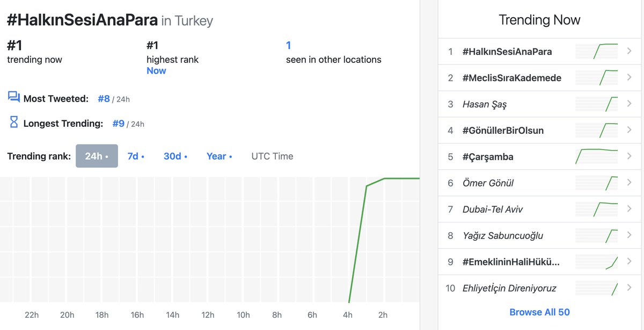Open the Hasan Şaş sparkline chart
The image size is (644, 330).
tap(597, 104)
